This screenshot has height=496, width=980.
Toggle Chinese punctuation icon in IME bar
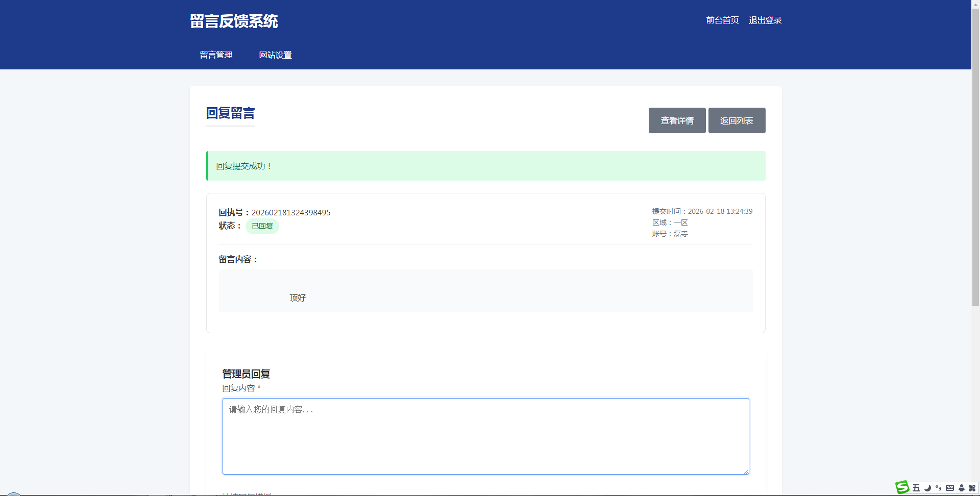938,488
